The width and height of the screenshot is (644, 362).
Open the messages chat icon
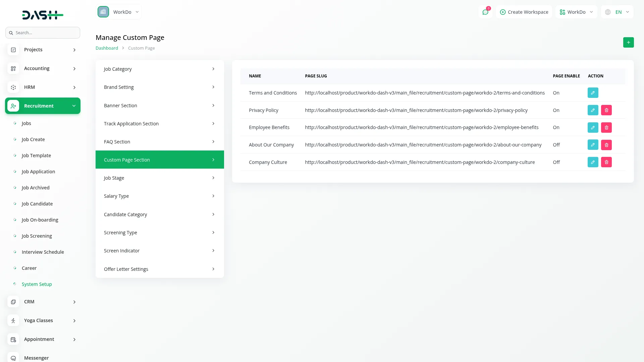pyautogui.click(x=485, y=12)
